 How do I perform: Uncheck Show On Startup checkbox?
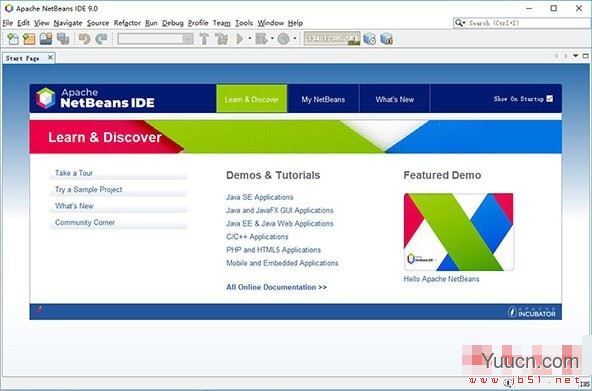point(550,99)
